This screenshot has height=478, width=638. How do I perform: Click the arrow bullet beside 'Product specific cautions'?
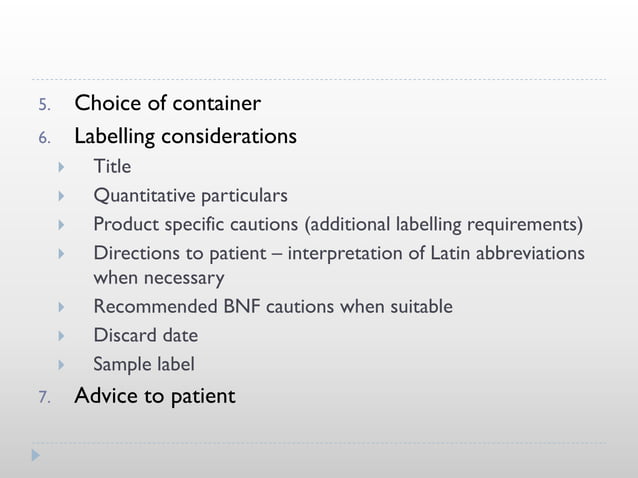pyautogui.click(x=61, y=223)
